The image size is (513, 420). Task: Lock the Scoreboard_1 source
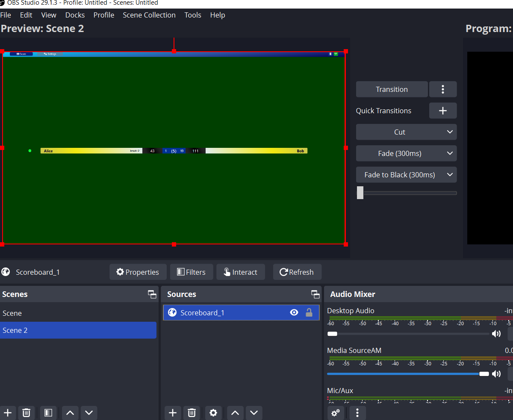pos(309,313)
